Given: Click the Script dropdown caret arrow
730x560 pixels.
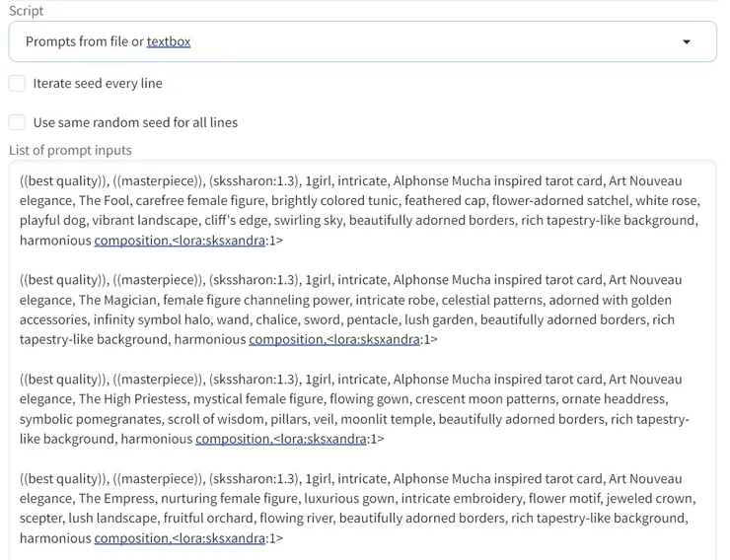Looking at the screenshot, I should [x=687, y=42].
